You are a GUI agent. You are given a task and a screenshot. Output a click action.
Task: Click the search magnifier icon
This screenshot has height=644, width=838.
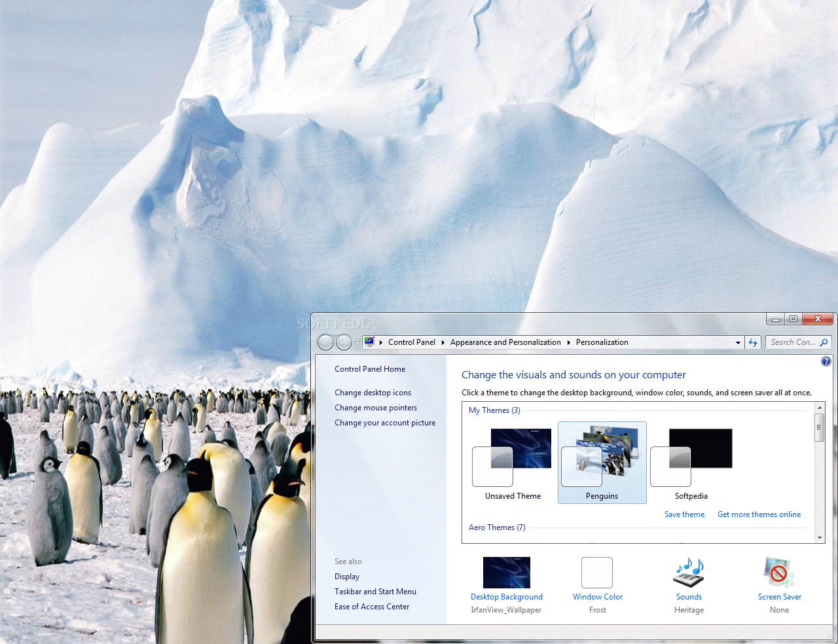[x=824, y=342]
